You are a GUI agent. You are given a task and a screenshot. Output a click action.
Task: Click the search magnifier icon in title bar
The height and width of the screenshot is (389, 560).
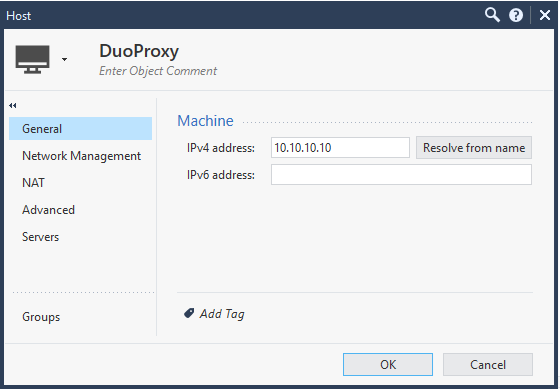pyautogui.click(x=492, y=15)
